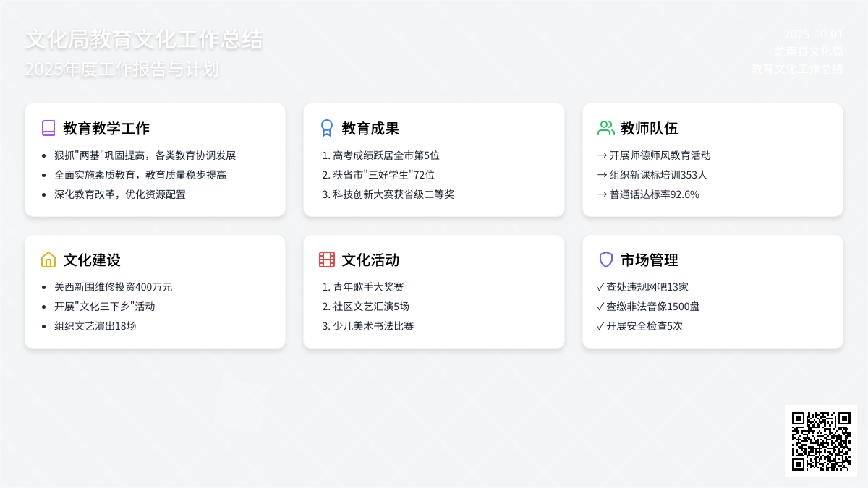Click the red film icon beside 文化活动
This screenshot has width=868, height=488.
pyautogui.click(x=327, y=260)
